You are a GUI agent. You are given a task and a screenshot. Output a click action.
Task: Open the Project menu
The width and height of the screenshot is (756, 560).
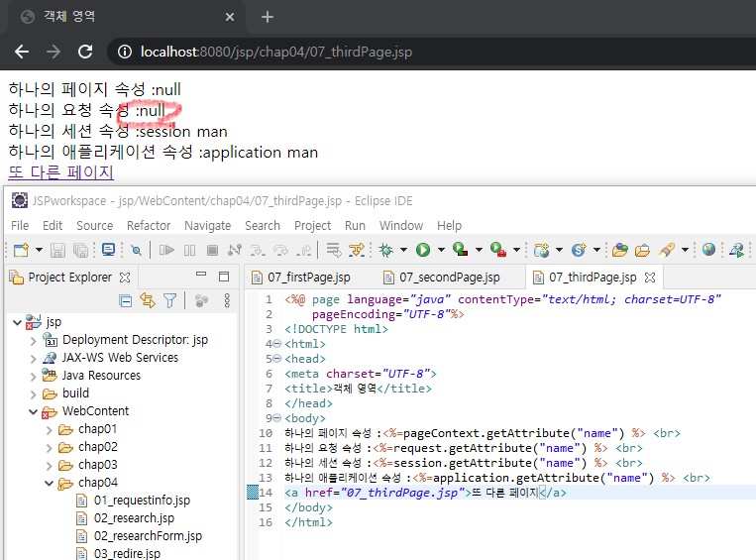pyautogui.click(x=312, y=226)
